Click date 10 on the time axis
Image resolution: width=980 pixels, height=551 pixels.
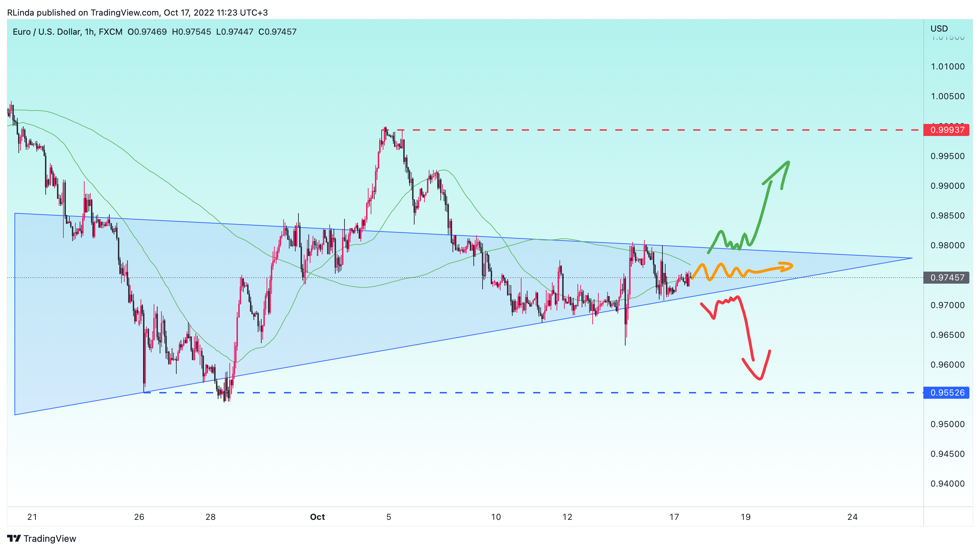(496, 517)
